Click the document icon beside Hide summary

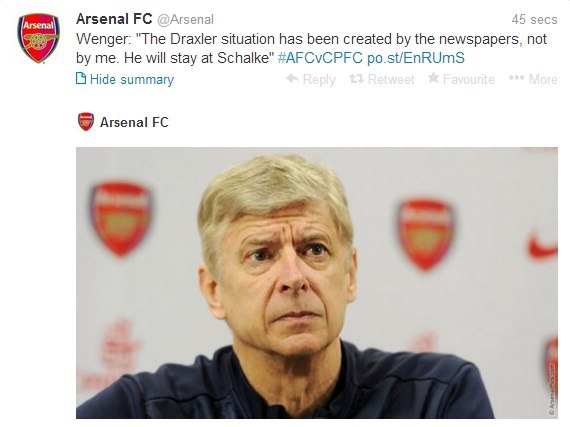pos(81,78)
